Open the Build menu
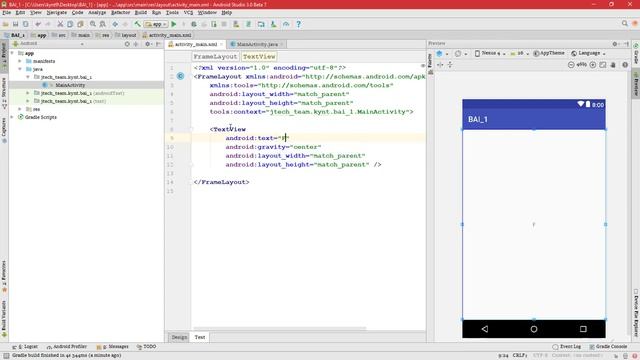 tap(140, 13)
